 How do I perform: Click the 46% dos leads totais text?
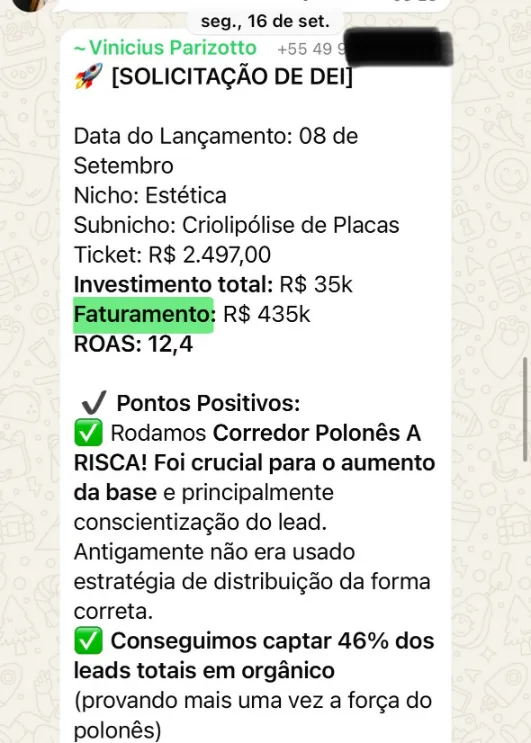coord(254,655)
